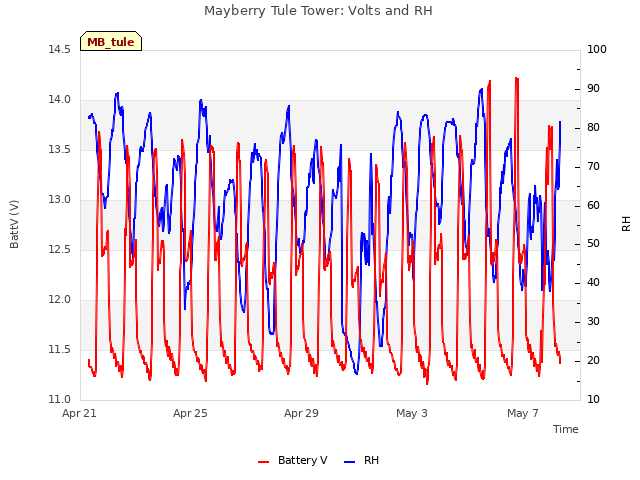Click the 11.5 voltage tick label
640x480 pixels.
pyautogui.click(x=60, y=349)
